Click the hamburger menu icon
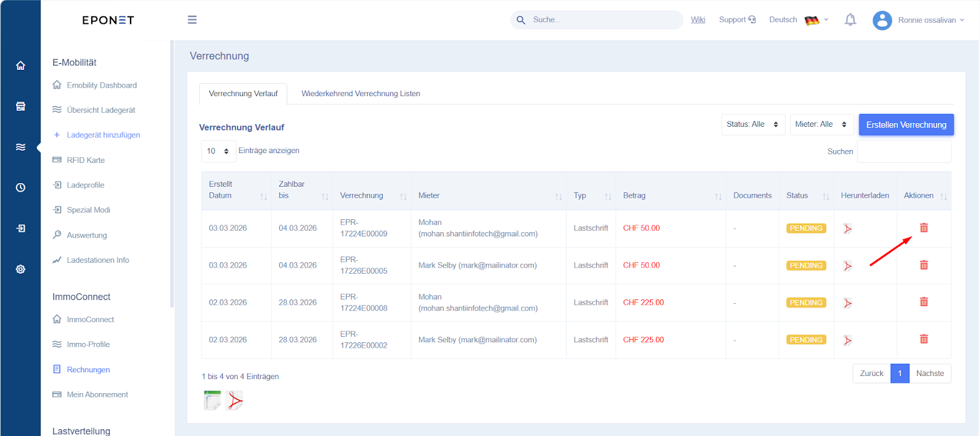980x436 pixels. tap(192, 20)
